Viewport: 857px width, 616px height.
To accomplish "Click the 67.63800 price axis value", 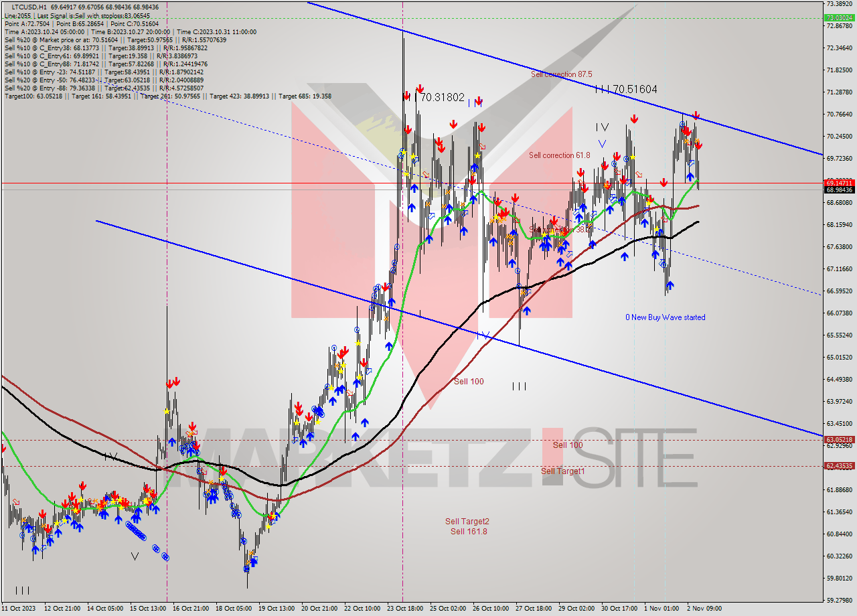I will click(x=840, y=246).
